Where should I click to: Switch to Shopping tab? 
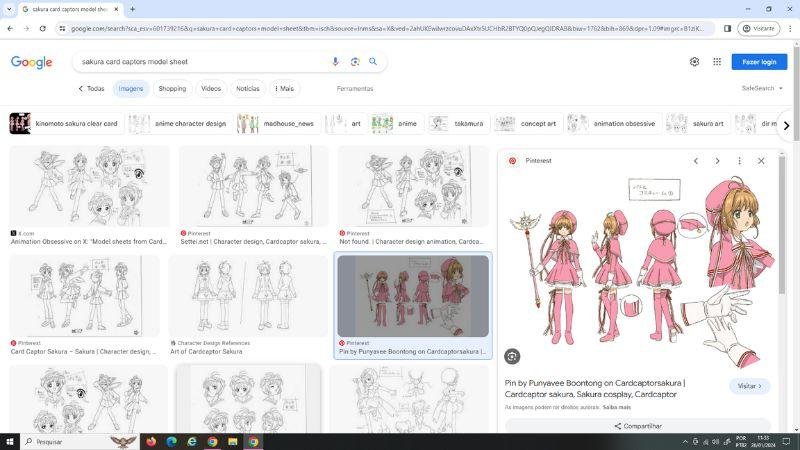(172, 88)
